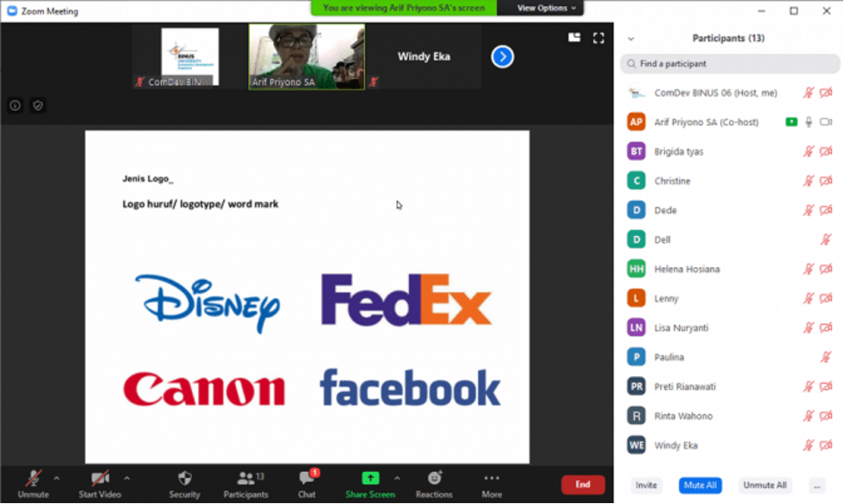Open the participants panel more options ellipsis

point(817,486)
